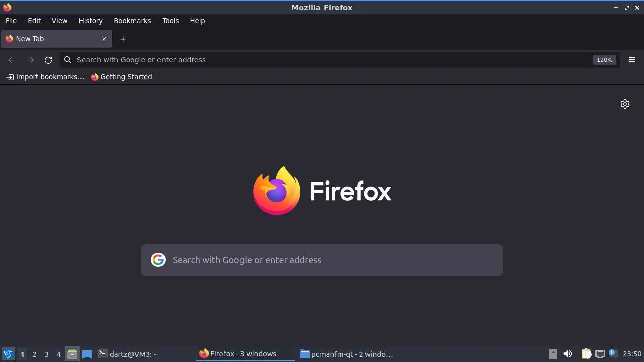Click the Google logo in search box
The width and height of the screenshot is (644, 362).
(x=158, y=260)
